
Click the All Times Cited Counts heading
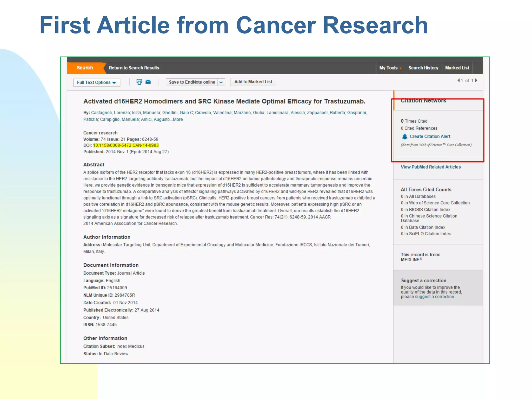point(426,190)
